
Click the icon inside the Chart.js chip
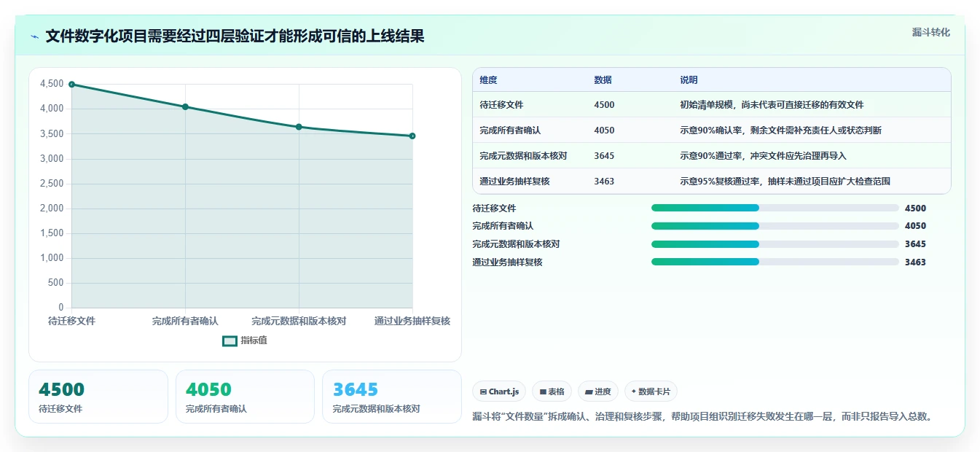(x=483, y=391)
